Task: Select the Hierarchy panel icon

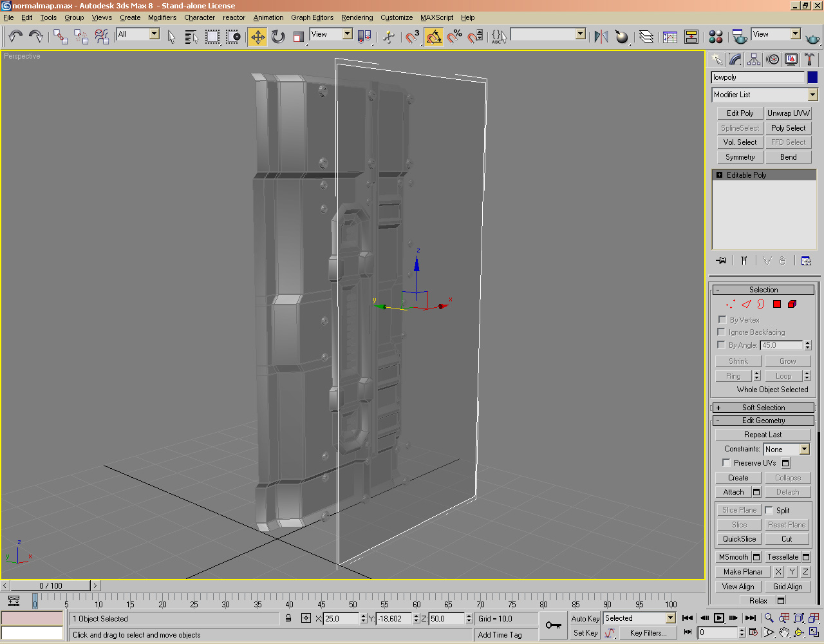Action: point(753,59)
